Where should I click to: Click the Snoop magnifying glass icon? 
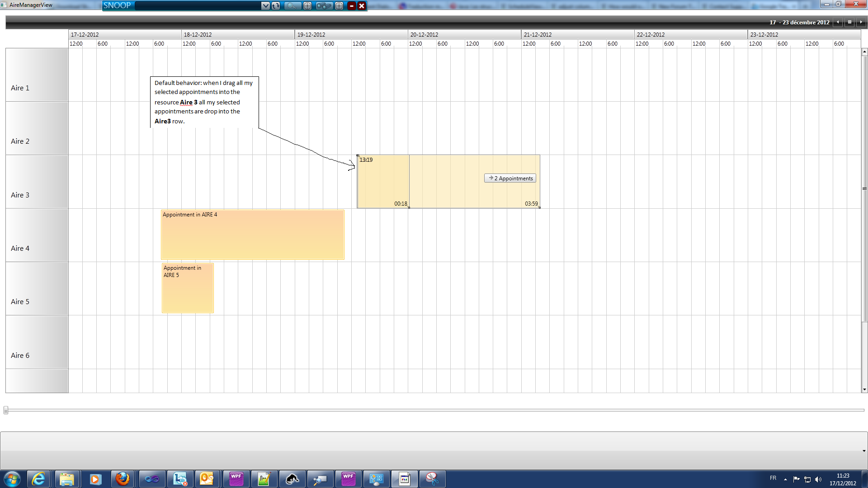pos(292,6)
